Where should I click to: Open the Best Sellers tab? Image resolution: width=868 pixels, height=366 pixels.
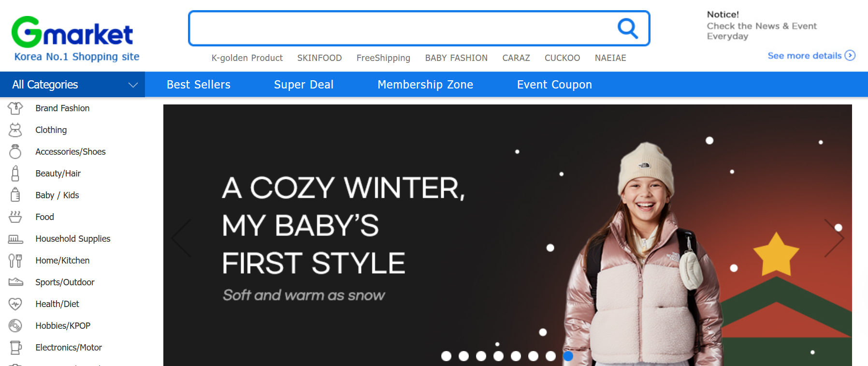coord(198,85)
